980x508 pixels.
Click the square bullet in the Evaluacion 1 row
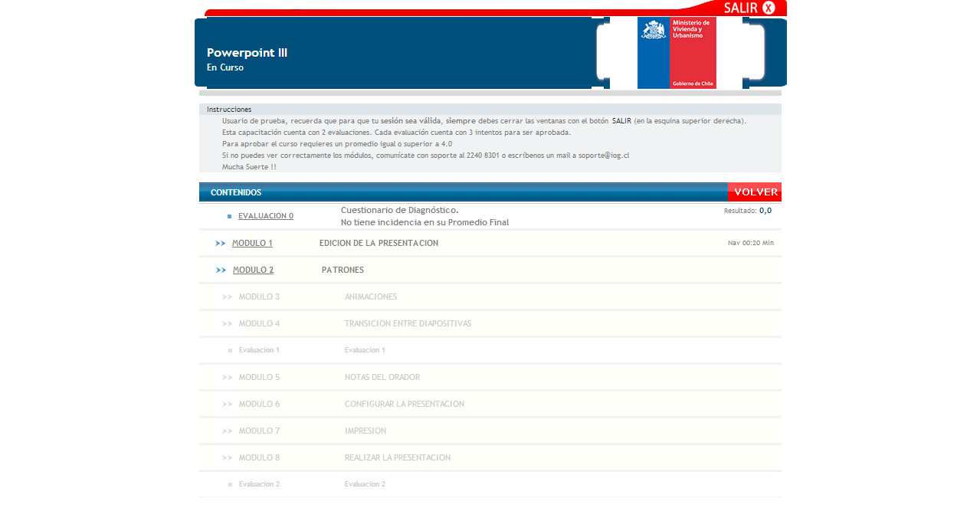tap(230, 350)
